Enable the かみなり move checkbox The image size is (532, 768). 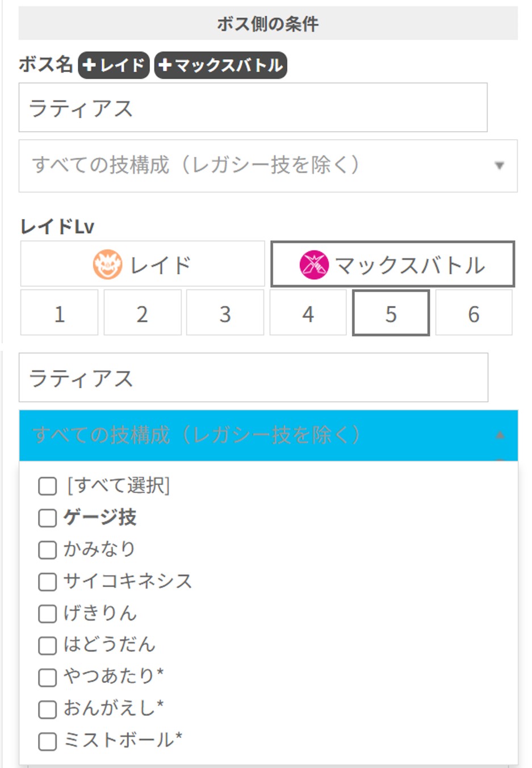coord(48,549)
